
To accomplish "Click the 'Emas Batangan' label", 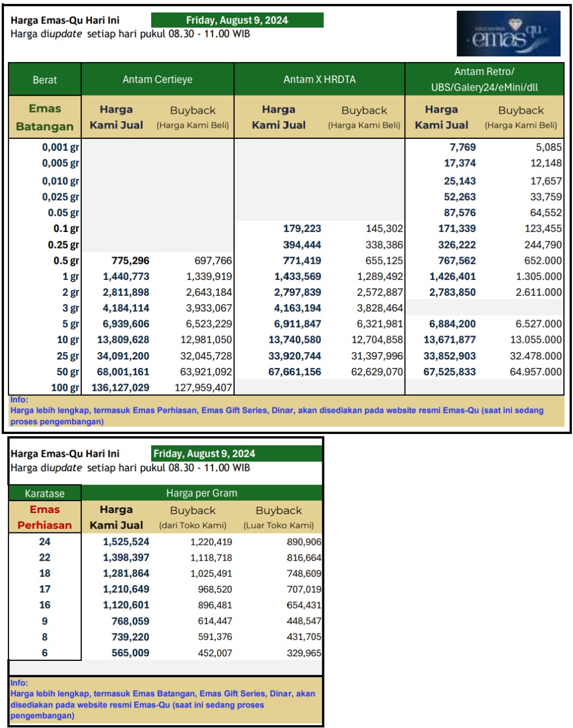I will [45, 117].
